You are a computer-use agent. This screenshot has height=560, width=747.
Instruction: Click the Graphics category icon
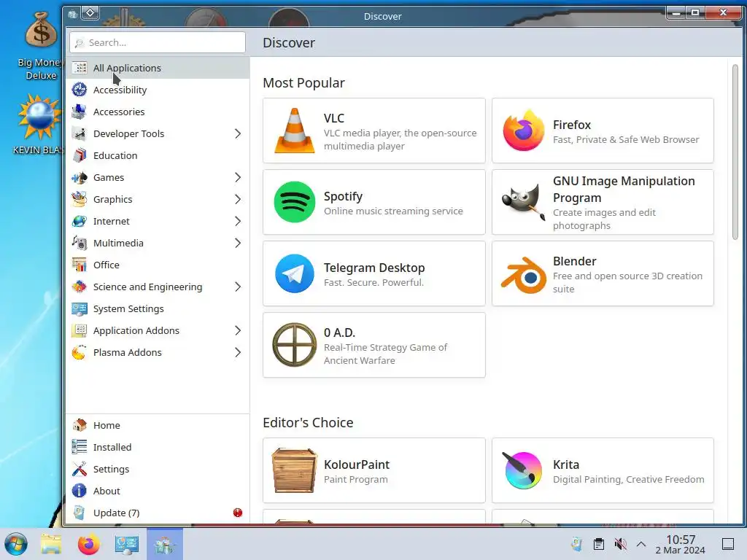point(79,199)
